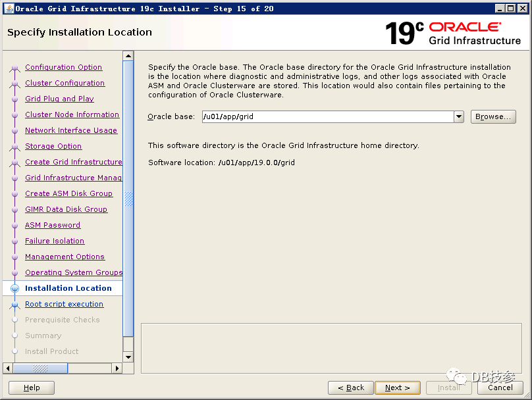Screen dimensions: 532x400
Task: Open Help for the installer
Action: coord(32,387)
